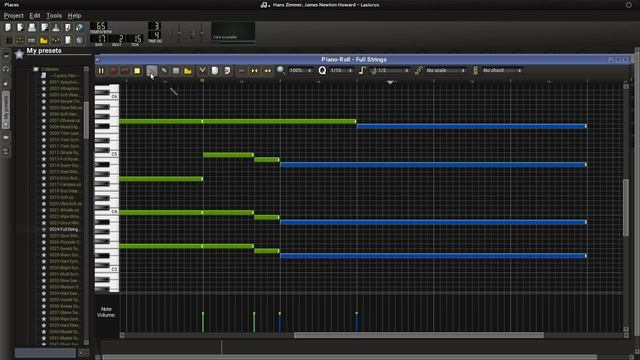640x360 pixels.
Task: Select the draw mode pencil tool
Action: pos(151,71)
